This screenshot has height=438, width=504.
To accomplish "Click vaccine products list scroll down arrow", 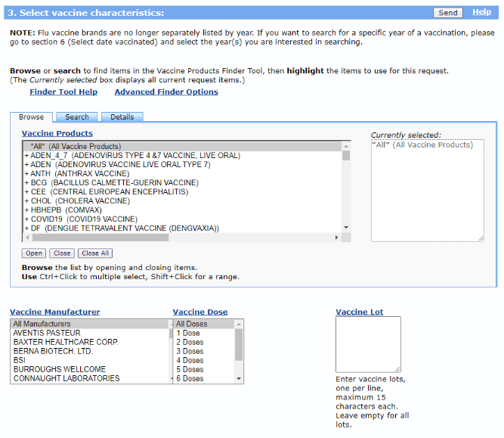I will click(346, 228).
